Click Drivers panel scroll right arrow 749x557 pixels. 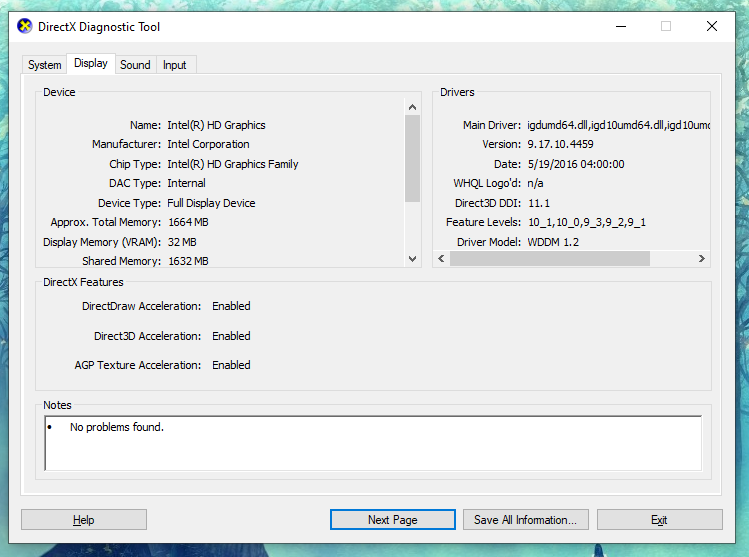(x=702, y=258)
